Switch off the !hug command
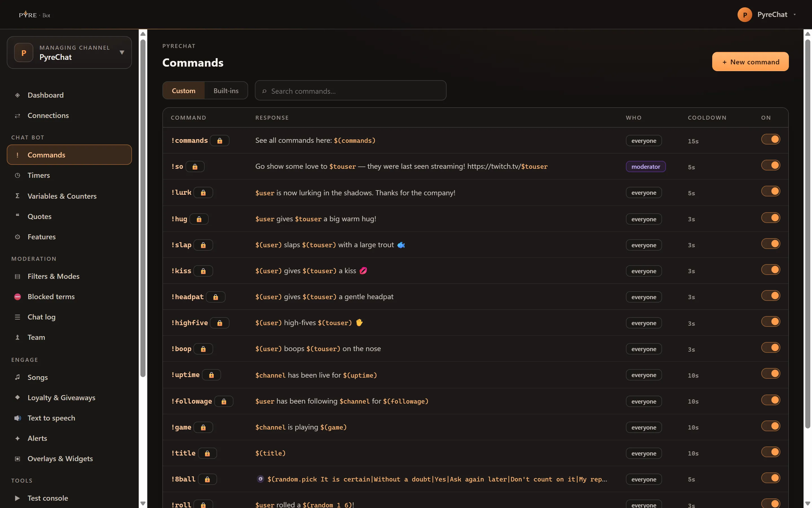The width and height of the screenshot is (812, 508). 770,218
